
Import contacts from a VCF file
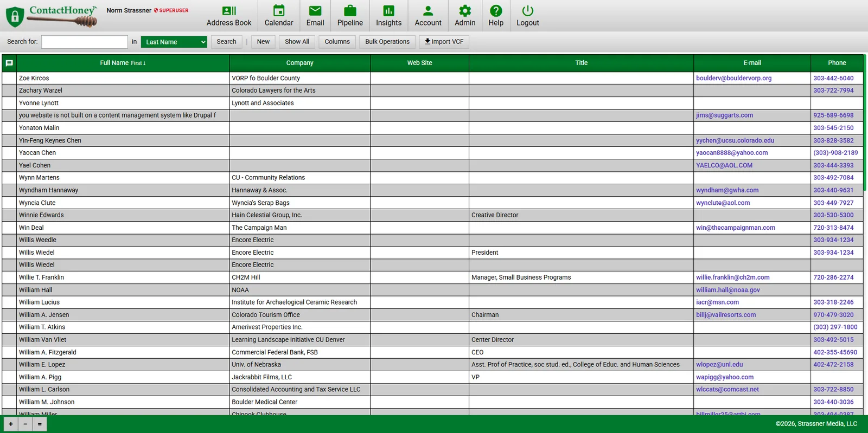click(x=444, y=42)
